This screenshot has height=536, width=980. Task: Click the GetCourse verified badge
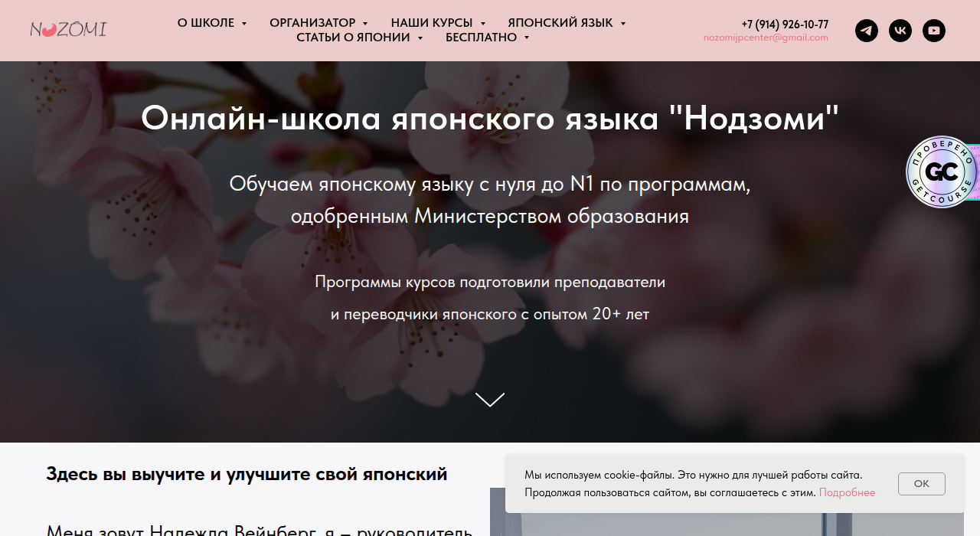pos(942,172)
